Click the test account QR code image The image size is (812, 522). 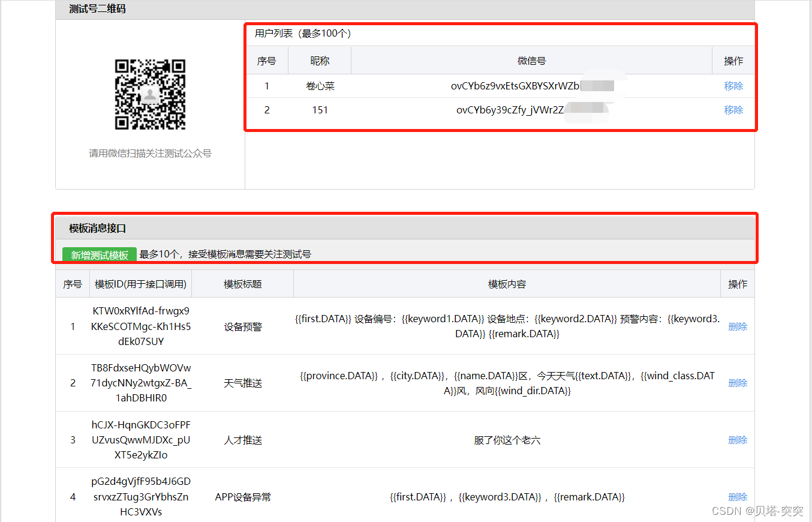pos(150,94)
